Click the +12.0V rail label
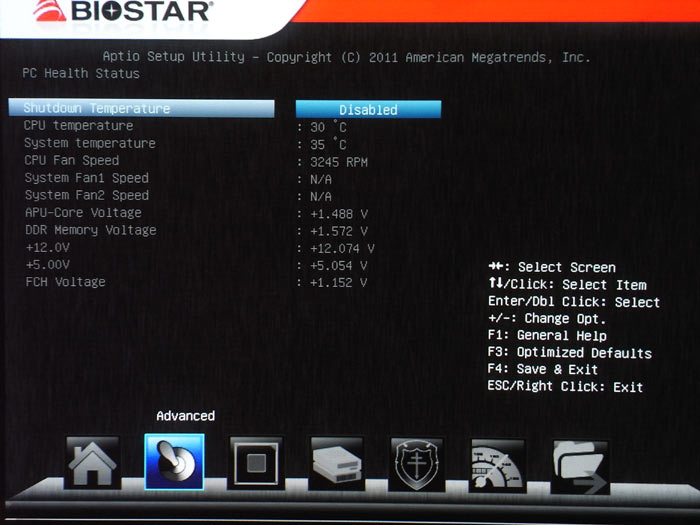700x525 pixels. tap(47, 247)
